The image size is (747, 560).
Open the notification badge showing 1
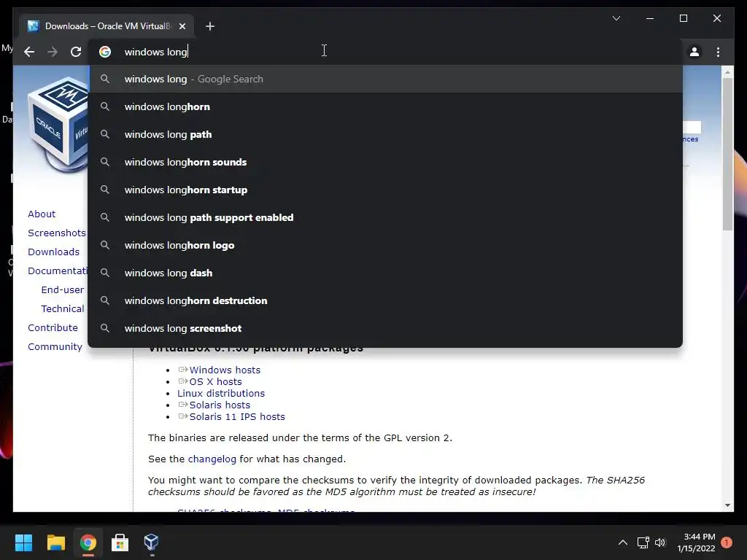(x=727, y=542)
